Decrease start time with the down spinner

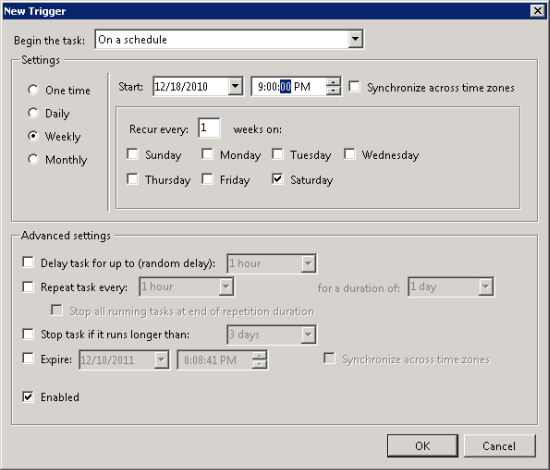pos(333,90)
